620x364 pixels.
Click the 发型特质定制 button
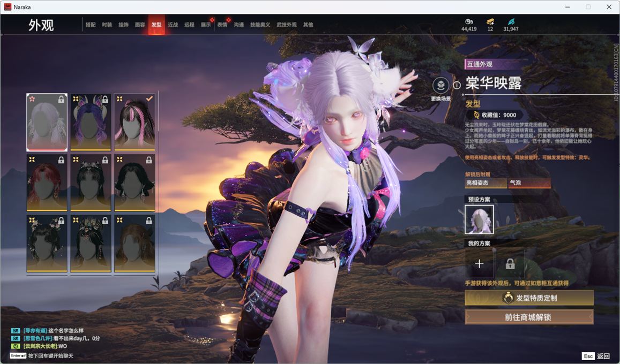click(529, 298)
